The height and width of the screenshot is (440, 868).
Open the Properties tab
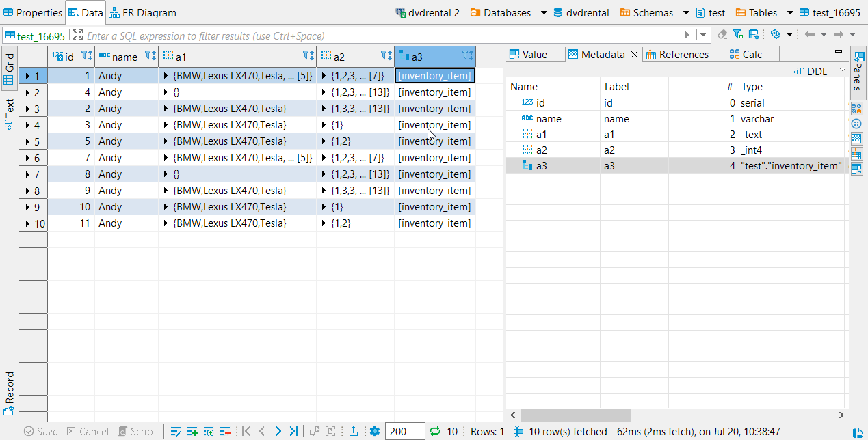coord(33,12)
